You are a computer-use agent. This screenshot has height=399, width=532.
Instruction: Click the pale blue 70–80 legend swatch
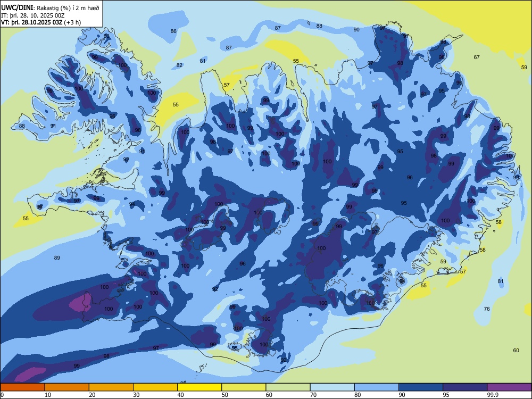point(332,387)
